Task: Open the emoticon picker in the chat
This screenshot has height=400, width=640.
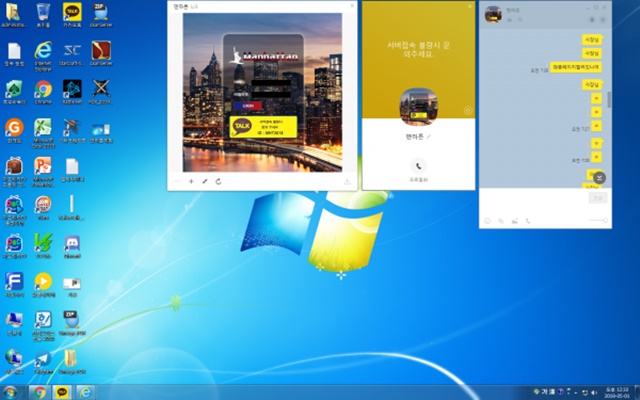Action: pyautogui.click(x=487, y=221)
